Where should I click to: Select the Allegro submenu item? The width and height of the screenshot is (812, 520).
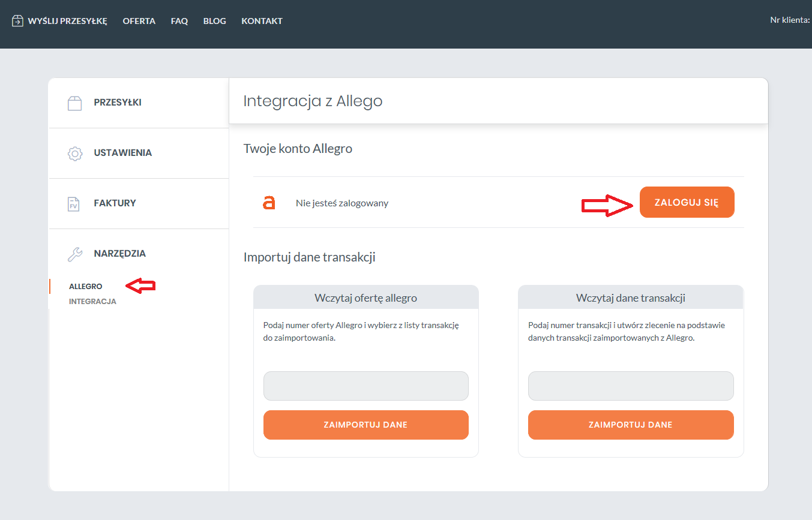pos(86,287)
